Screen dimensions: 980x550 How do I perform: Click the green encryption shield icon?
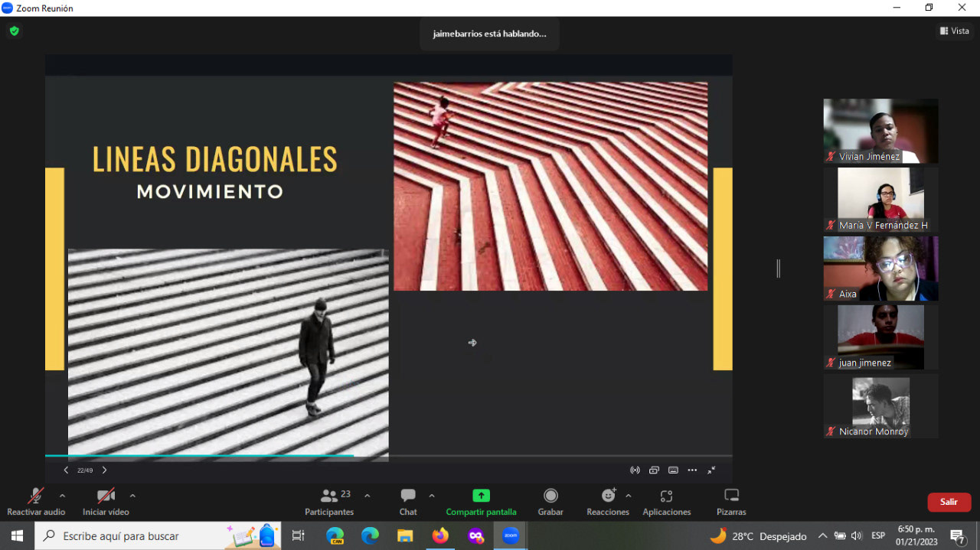pyautogui.click(x=14, y=31)
